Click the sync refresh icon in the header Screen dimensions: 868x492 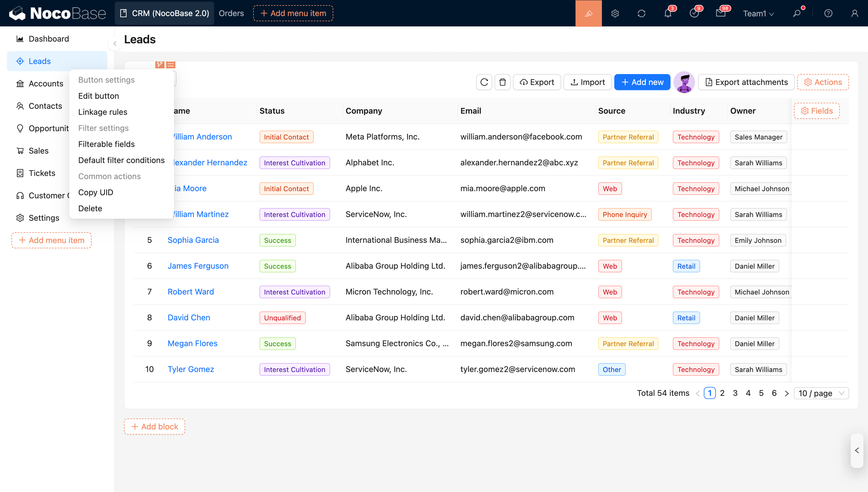point(641,13)
